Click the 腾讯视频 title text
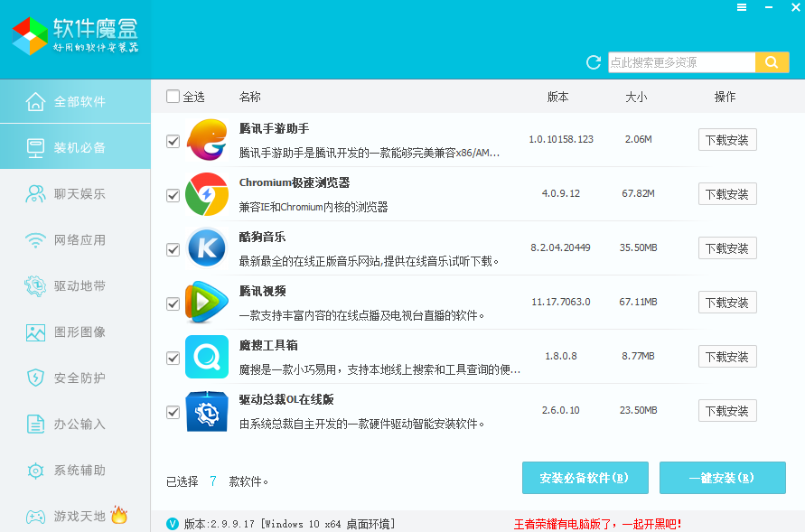This screenshot has height=532, width=805. click(x=262, y=291)
